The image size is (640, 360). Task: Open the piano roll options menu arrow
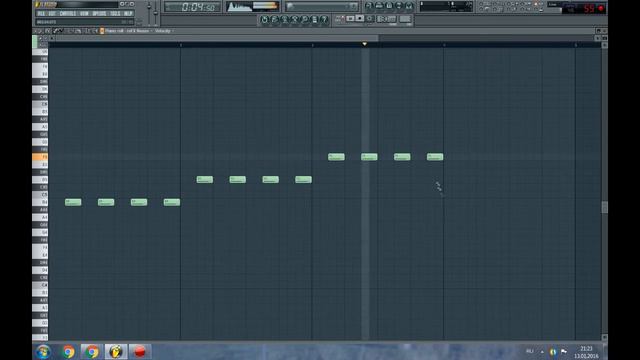pyautogui.click(x=36, y=31)
